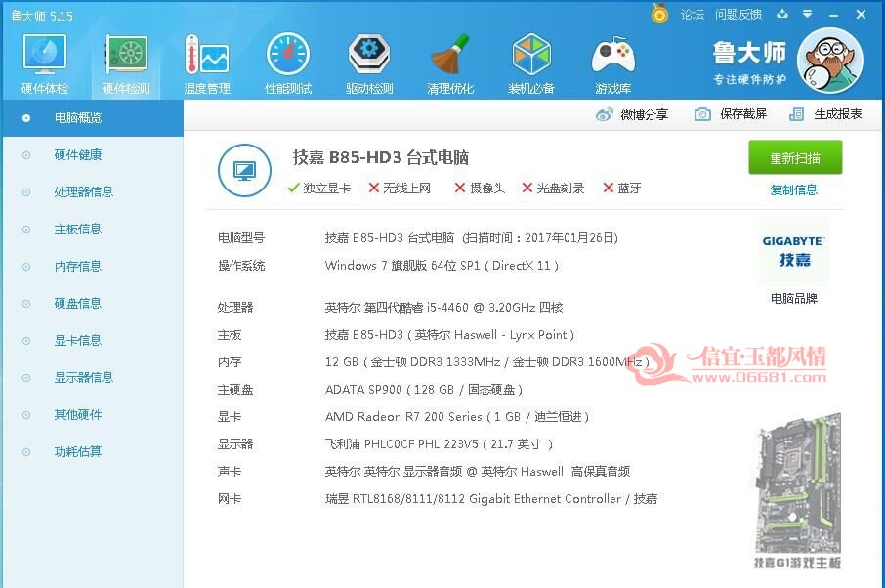Open 问题反馈 feedback link
This screenshot has height=588, width=885.
(738, 14)
